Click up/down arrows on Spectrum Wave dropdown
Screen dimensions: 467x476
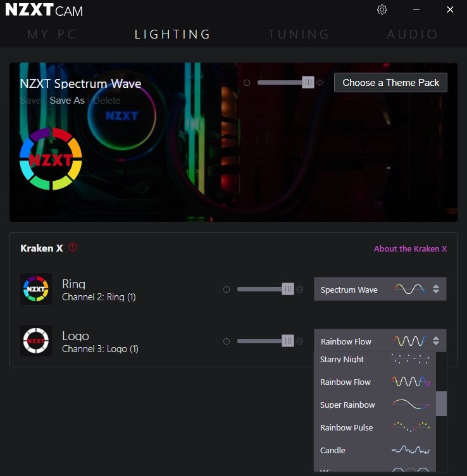pyautogui.click(x=436, y=289)
